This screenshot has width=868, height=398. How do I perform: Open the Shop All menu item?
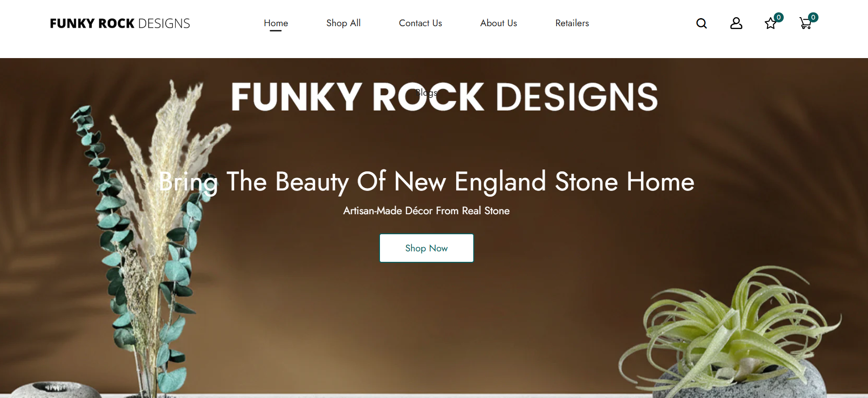(343, 23)
